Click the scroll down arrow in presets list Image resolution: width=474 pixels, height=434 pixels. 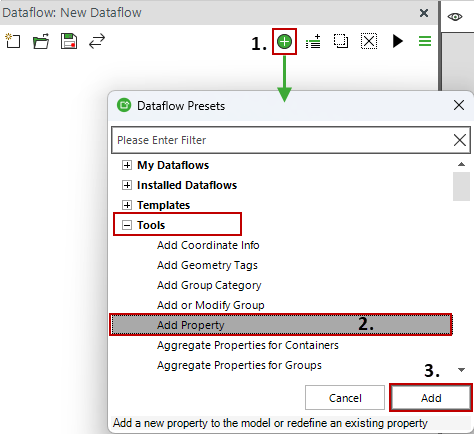(461, 370)
